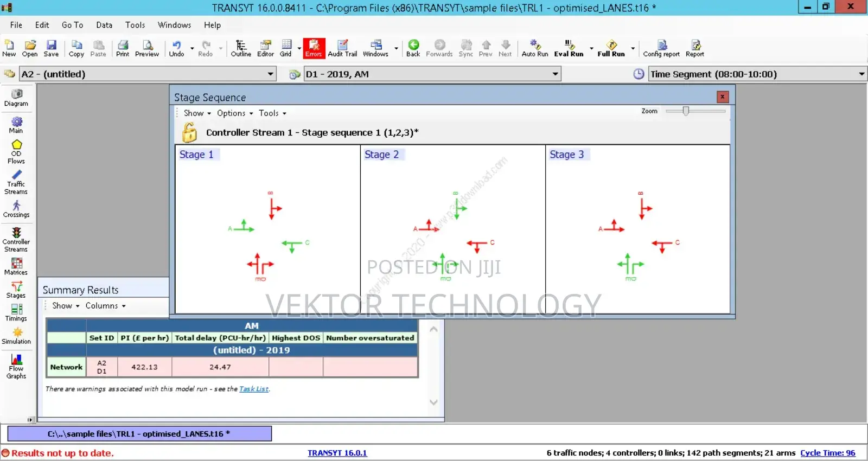The width and height of the screenshot is (868, 461).
Task: Open OD Flows in the sidebar
Action: [x=16, y=152]
